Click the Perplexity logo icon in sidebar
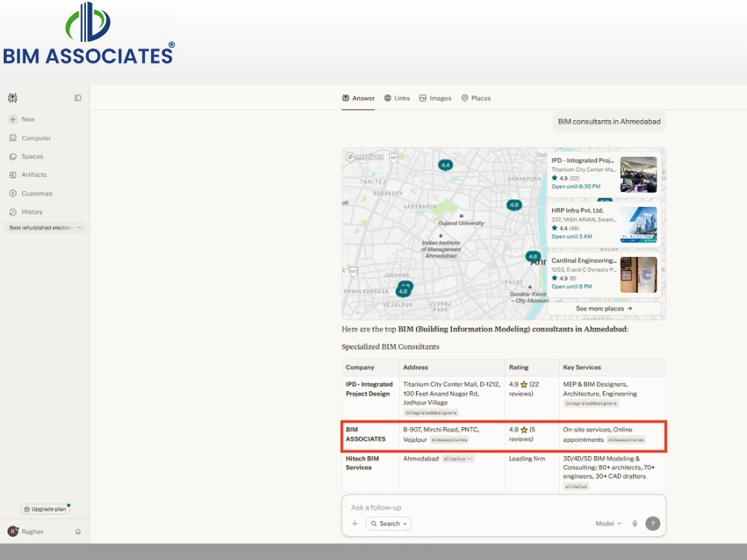The height and width of the screenshot is (560, 747). 13,98
